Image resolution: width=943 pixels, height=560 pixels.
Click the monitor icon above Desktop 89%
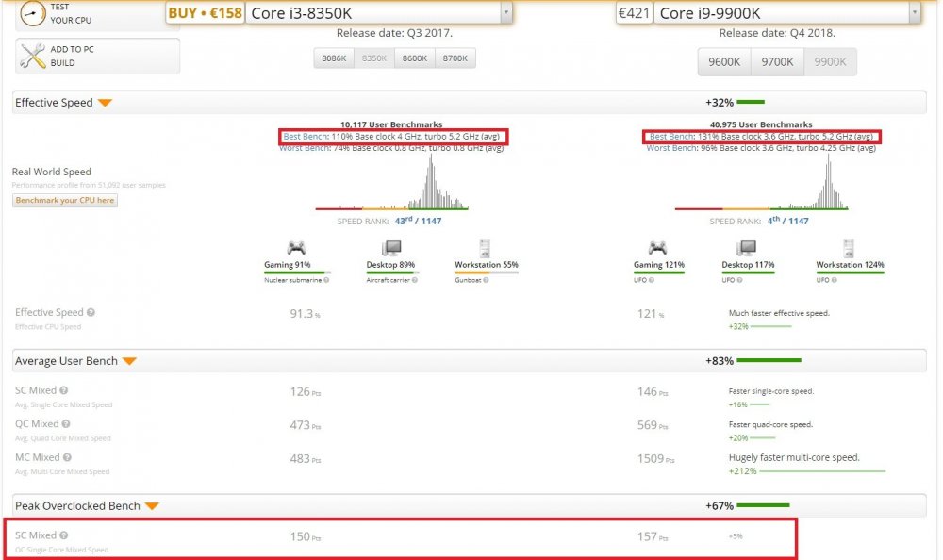point(390,248)
